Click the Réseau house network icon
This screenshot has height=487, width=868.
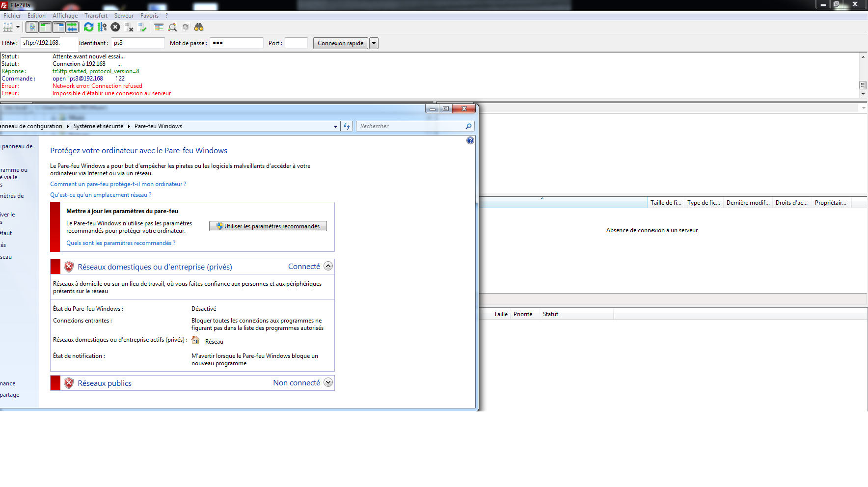[195, 340]
